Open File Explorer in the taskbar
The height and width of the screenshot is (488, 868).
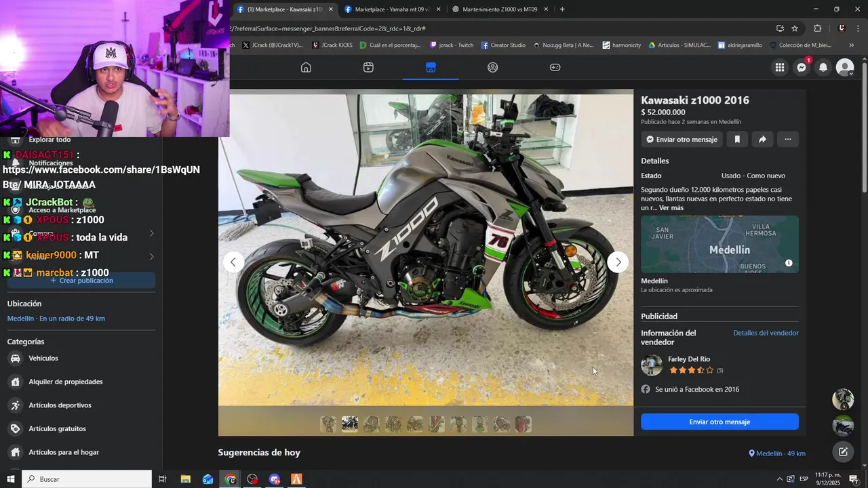click(x=185, y=479)
